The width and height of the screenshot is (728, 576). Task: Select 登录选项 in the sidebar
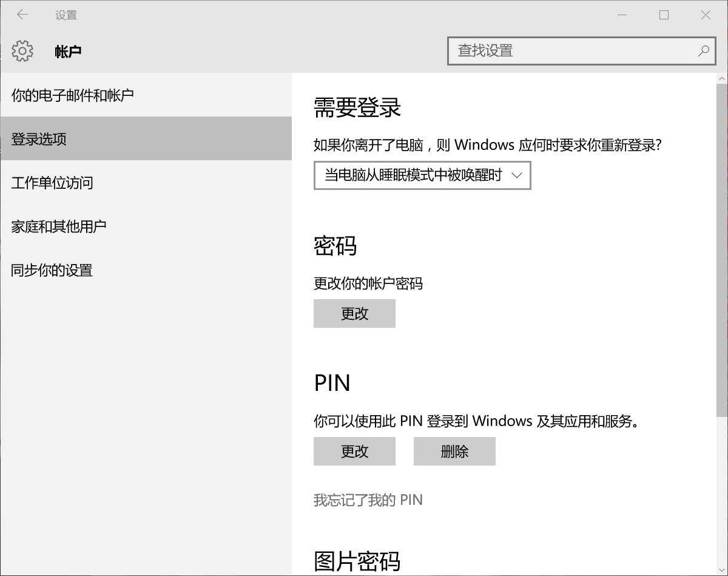40,139
